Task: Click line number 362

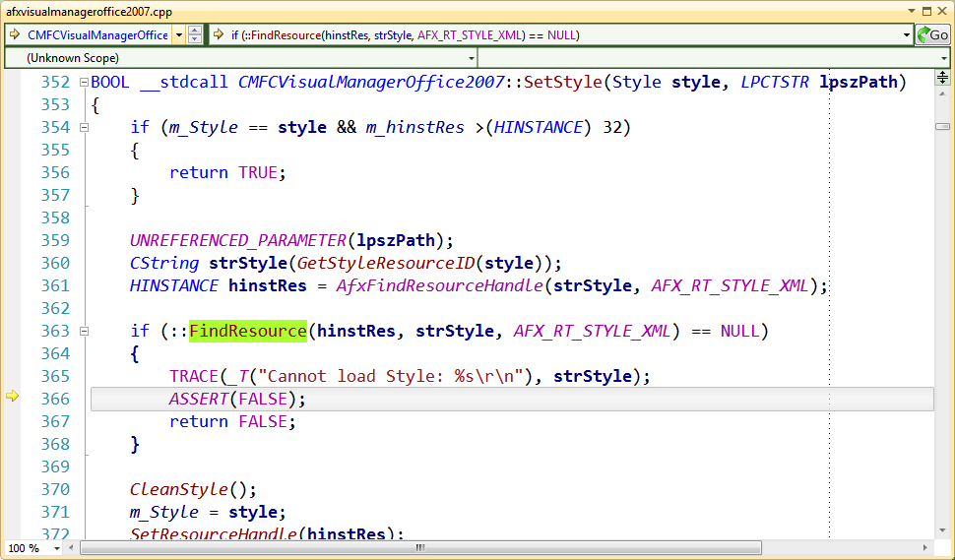Action: coord(55,309)
